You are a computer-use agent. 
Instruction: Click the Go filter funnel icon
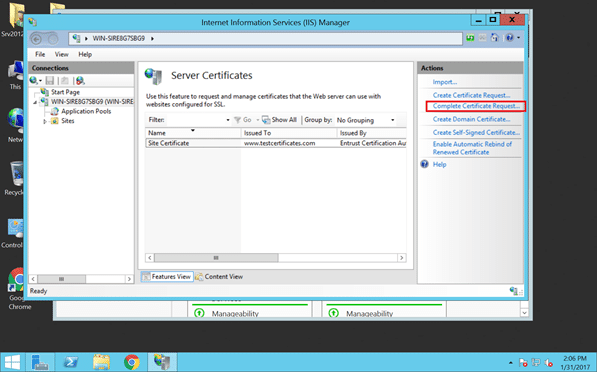point(238,120)
